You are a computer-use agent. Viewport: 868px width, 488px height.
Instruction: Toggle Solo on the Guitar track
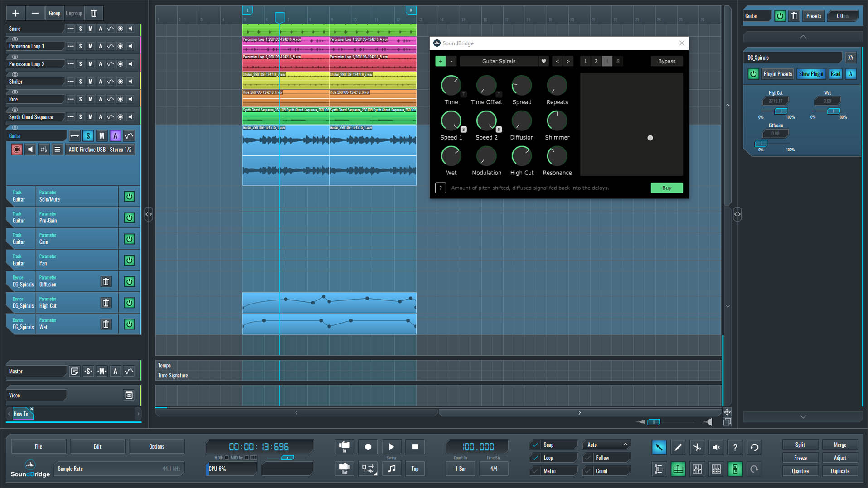coord(88,136)
